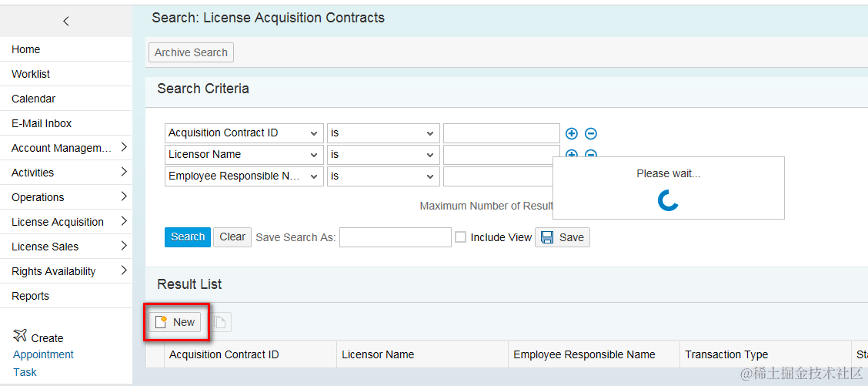Create a New acquisition contract
This screenshot has height=386, width=868.
click(175, 322)
